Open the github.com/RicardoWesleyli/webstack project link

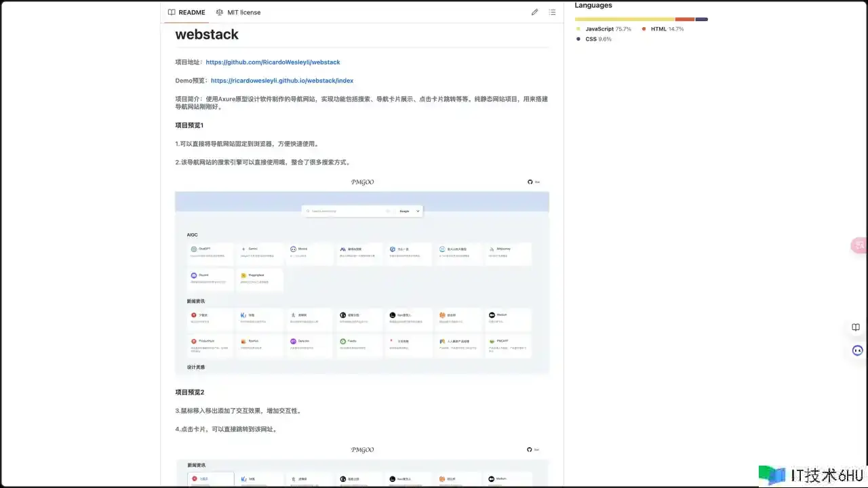(273, 62)
